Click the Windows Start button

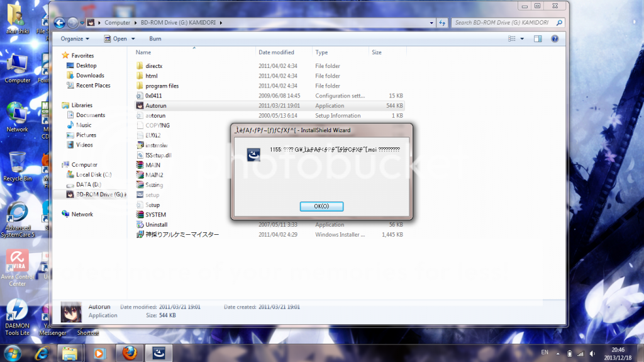click(x=13, y=353)
